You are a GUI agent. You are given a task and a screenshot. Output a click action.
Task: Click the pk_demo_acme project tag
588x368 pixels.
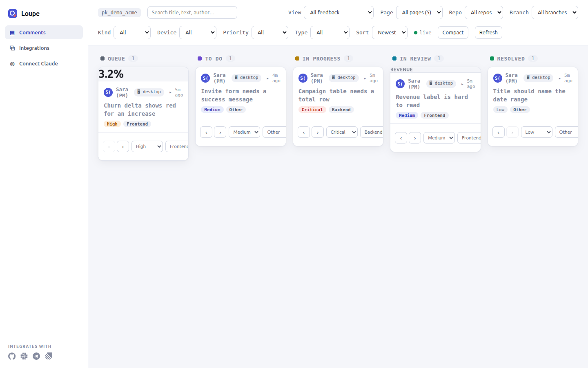(119, 13)
